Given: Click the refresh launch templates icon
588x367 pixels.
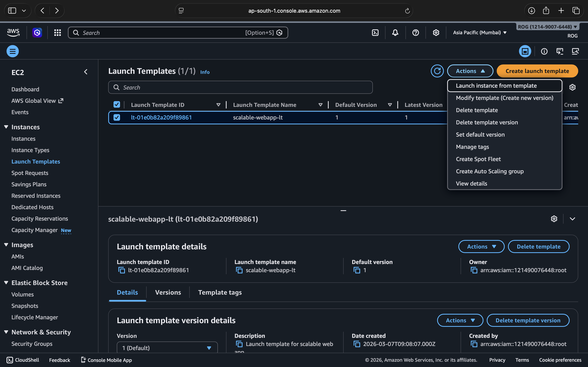Looking at the screenshot, I should (x=437, y=71).
